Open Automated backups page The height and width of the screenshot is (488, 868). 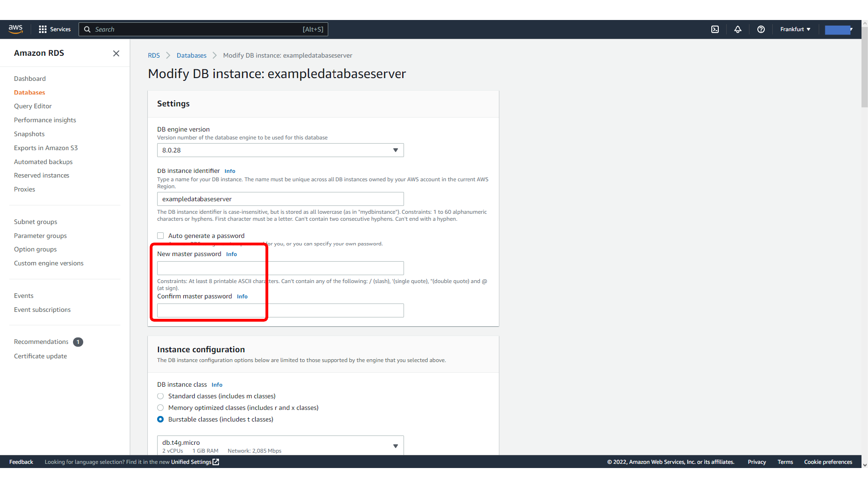[x=43, y=162]
